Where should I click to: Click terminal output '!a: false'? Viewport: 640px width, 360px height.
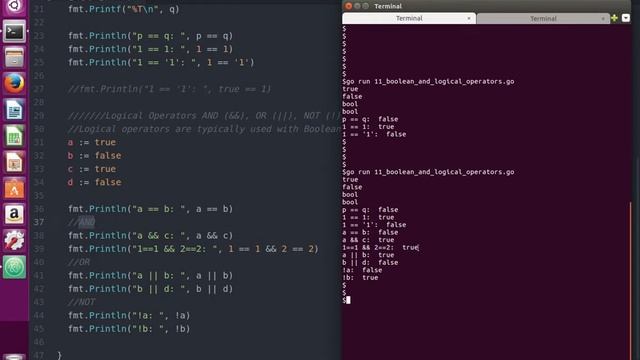click(362, 270)
